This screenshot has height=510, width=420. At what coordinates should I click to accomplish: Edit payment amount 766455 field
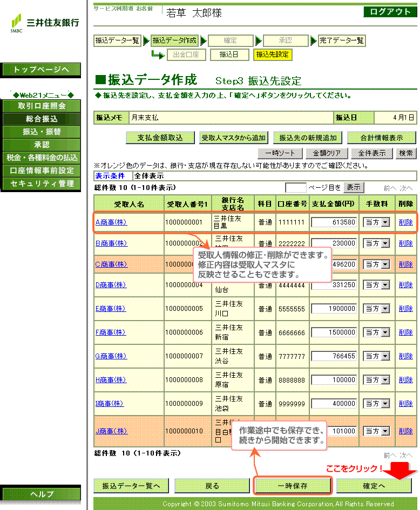point(334,356)
